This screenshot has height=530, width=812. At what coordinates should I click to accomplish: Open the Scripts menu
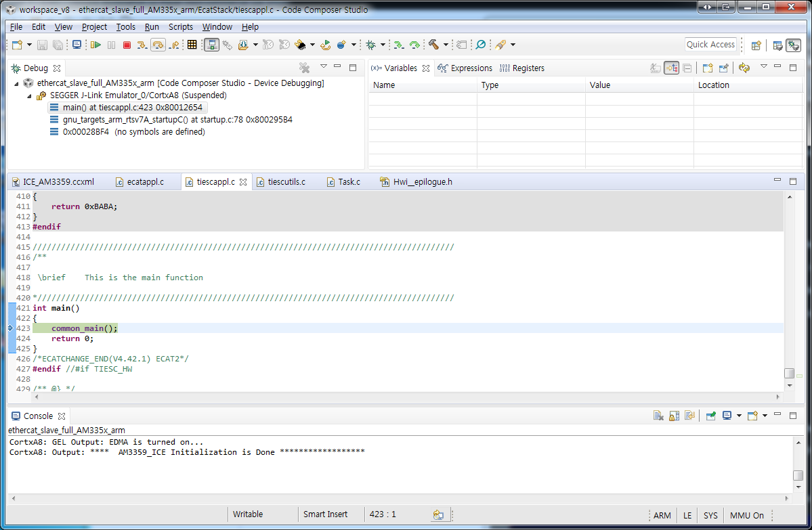(181, 27)
